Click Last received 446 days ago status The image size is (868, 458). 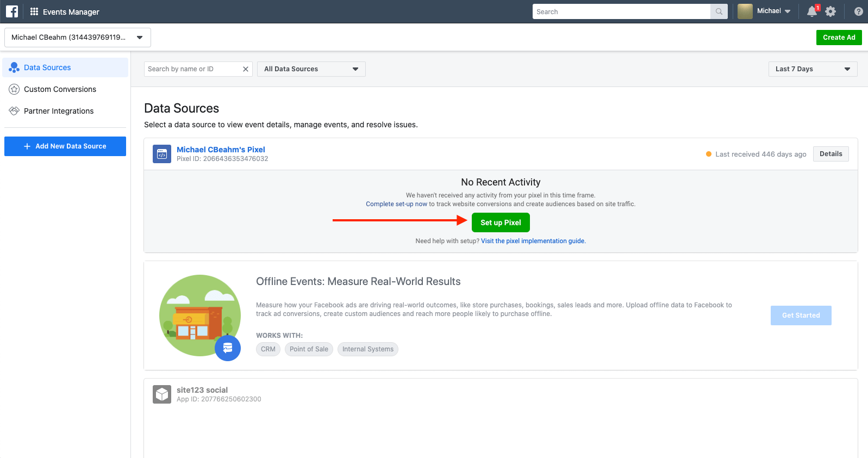tap(761, 154)
